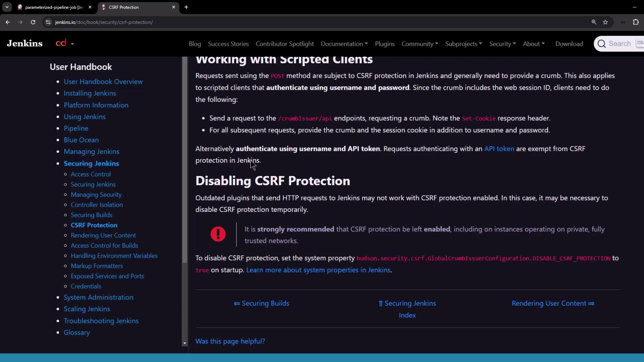
Task: Open the Security navigation dropdown
Action: 502,44
